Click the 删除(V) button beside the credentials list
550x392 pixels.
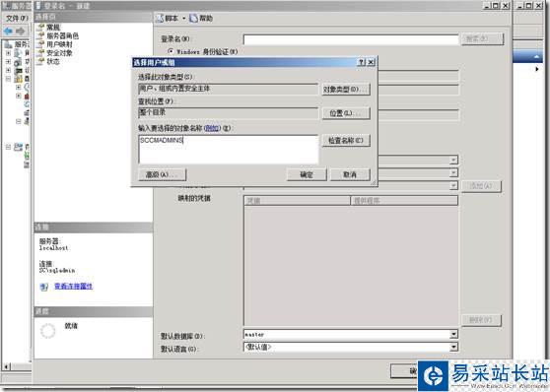[x=481, y=320]
